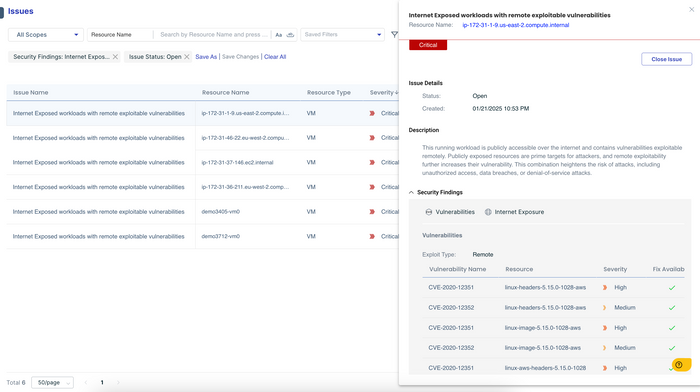
Task: Open the Resource Name search field selector
Action: 120,34
